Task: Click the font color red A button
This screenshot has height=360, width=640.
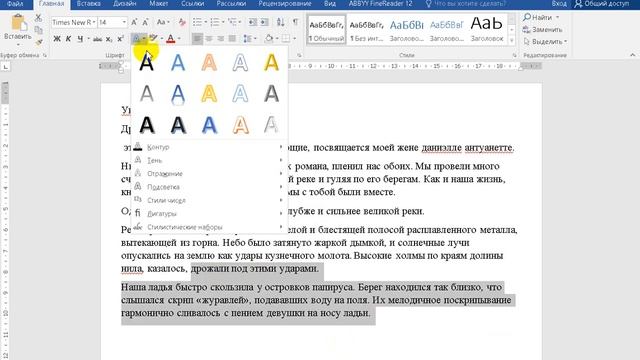Action: 171,39
